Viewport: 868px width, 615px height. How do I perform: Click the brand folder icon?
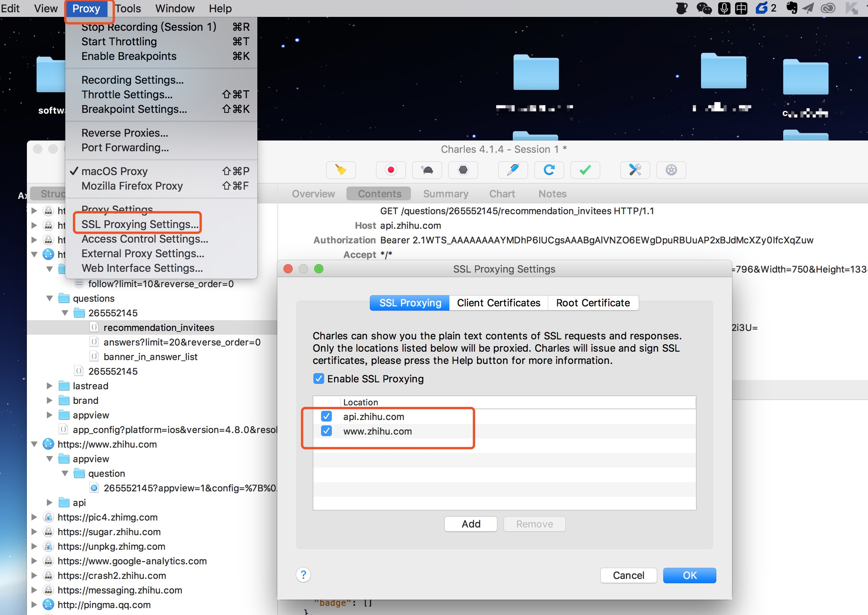click(x=64, y=400)
